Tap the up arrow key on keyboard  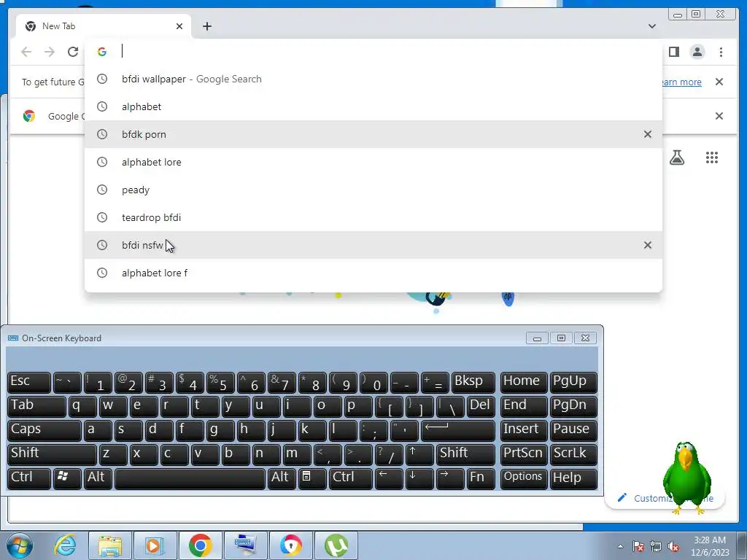pyautogui.click(x=419, y=454)
